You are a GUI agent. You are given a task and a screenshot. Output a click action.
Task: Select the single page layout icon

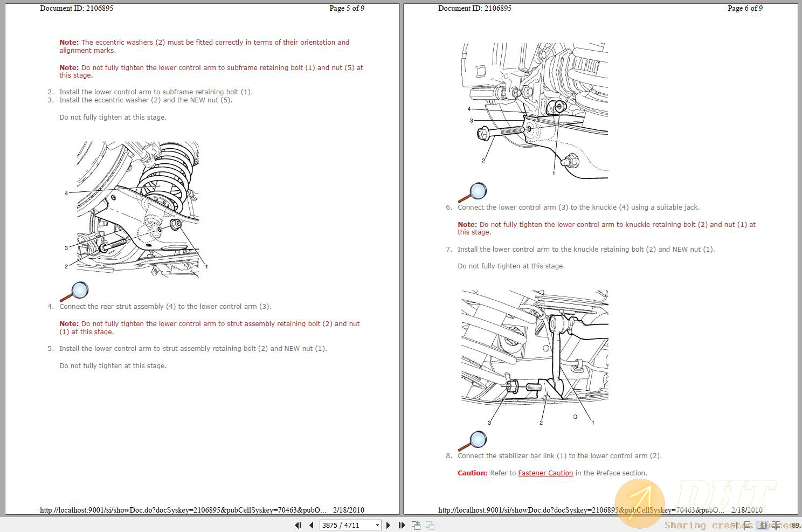(x=734, y=526)
